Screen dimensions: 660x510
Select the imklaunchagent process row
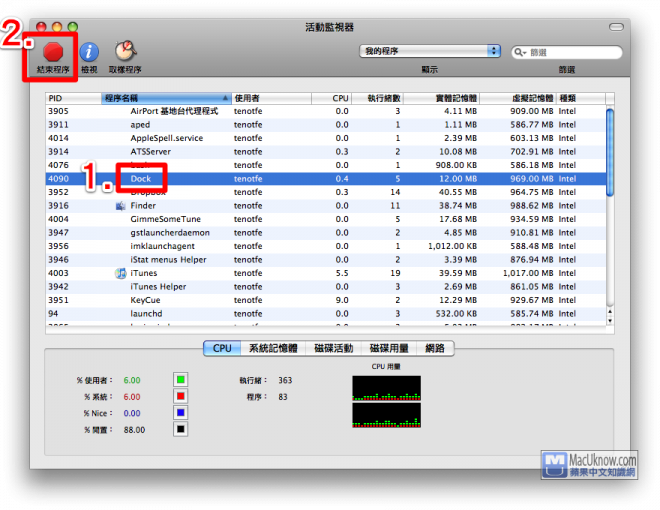(326, 246)
